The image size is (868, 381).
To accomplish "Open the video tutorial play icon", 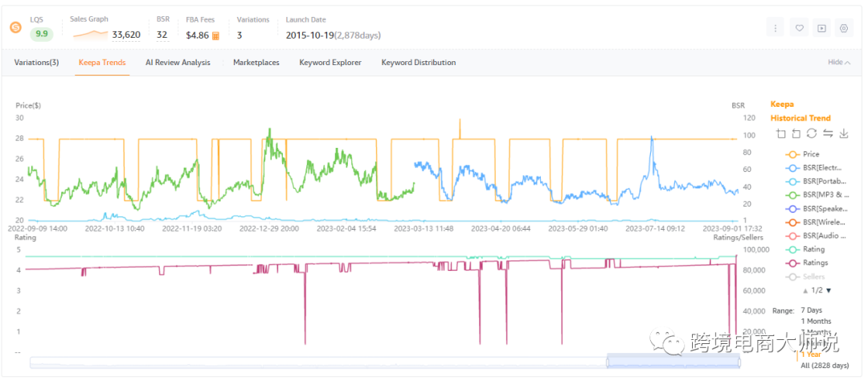I will pos(821,28).
